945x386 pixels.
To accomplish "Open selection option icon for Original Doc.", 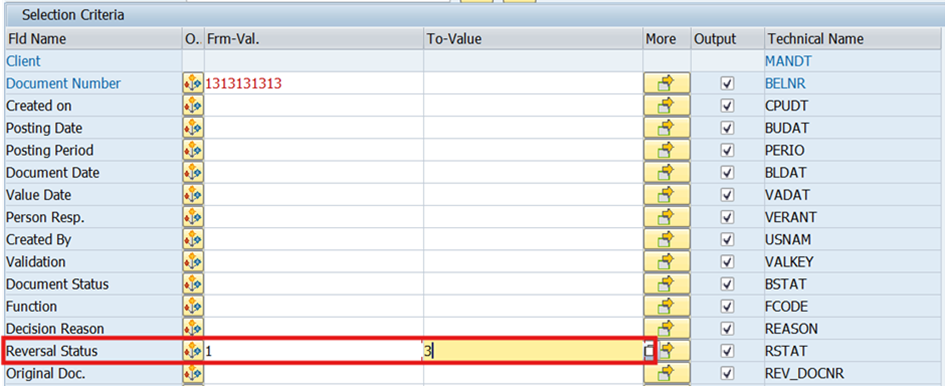I will coord(193,373).
